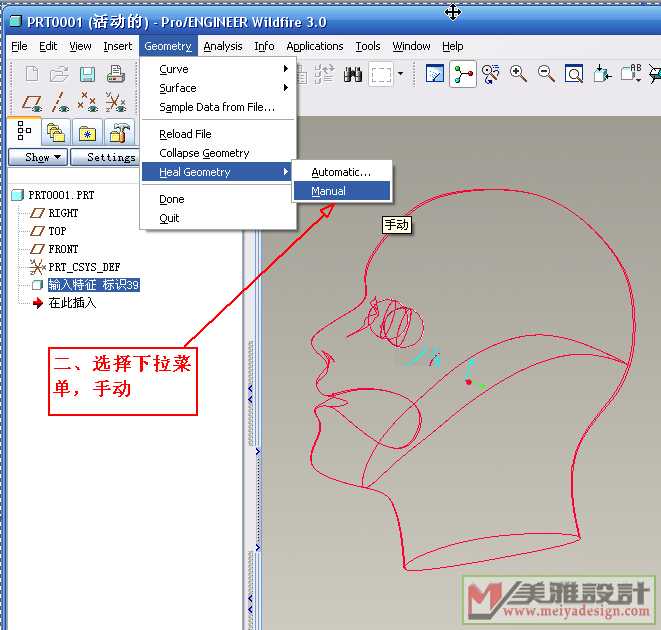
Task: Toggle datum points display
Action: (x=87, y=102)
